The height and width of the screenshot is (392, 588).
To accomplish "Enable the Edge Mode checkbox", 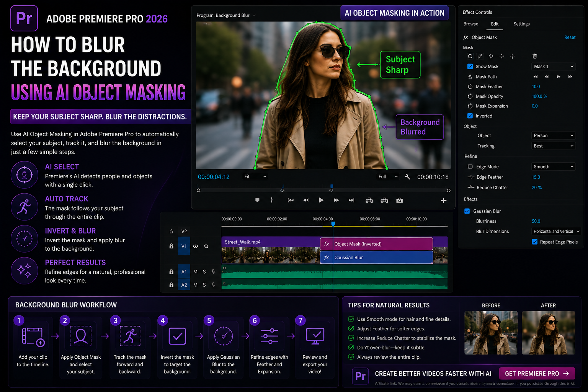I will tap(470, 167).
